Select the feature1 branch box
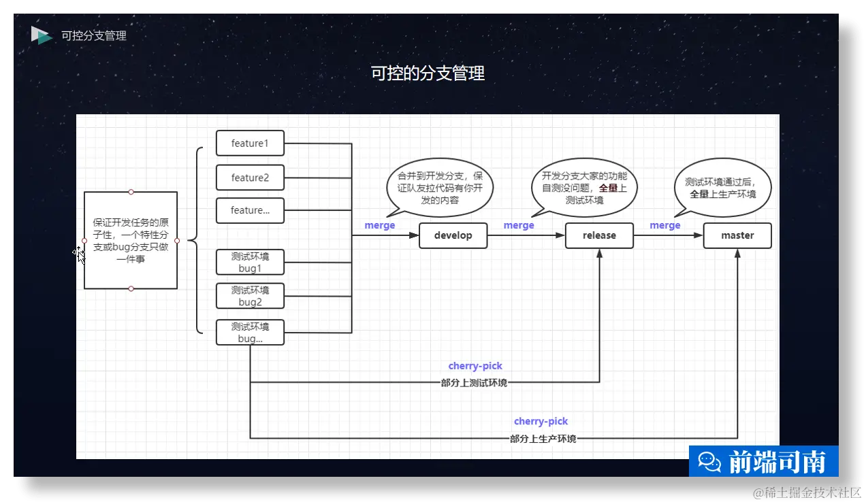The height and width of the screenshot is (504, 866). click(250, 143)
